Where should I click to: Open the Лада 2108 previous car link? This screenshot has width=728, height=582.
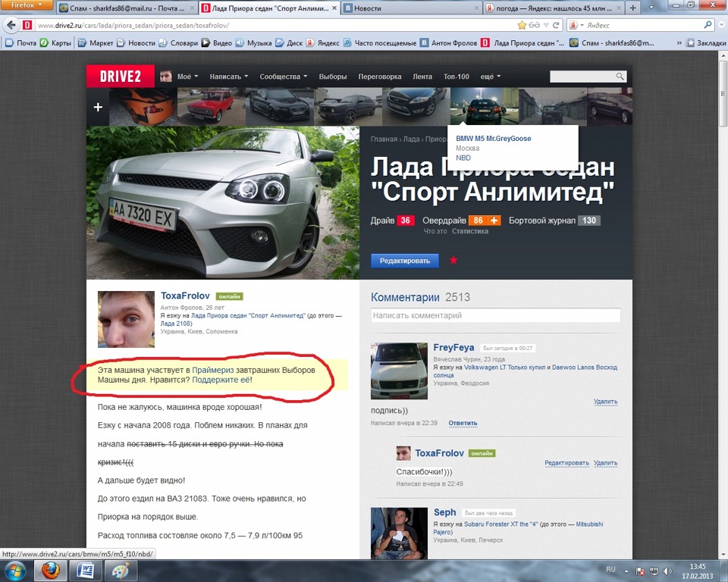[x=177, y=324]
